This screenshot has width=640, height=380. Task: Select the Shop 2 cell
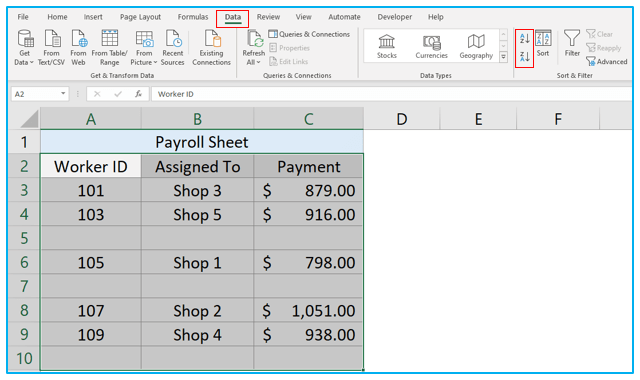tap(198, 311)
